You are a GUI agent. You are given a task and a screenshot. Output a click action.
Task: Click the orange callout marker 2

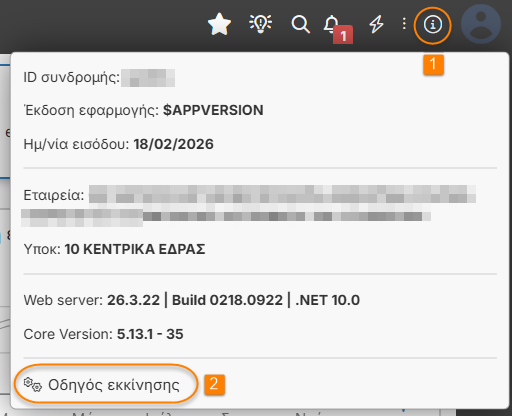click(214, 384)
